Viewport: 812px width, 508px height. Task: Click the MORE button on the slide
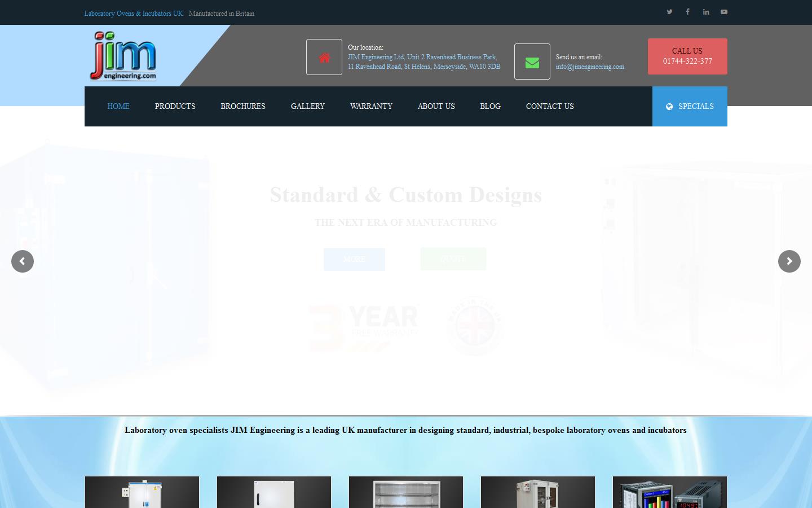click(354, 259)
